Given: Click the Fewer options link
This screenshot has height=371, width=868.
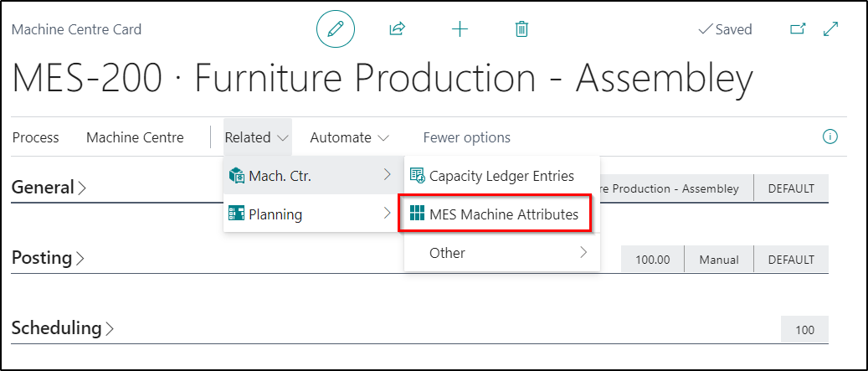Looking at the screenshot, I should pos(467,137).
